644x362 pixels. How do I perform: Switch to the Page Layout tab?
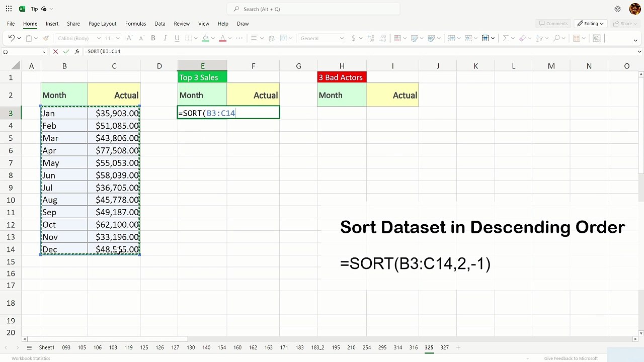[x=102, y=24]
